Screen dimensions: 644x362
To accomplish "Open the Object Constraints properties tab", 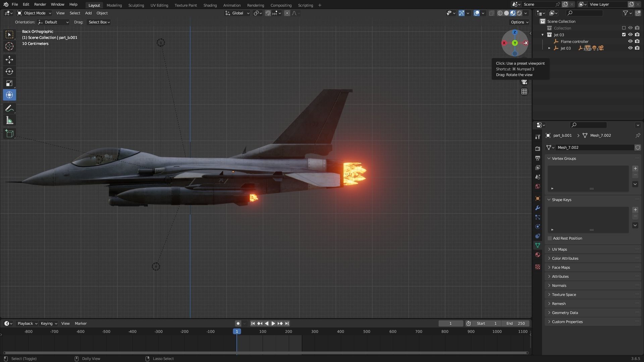I will click(538, 236).
